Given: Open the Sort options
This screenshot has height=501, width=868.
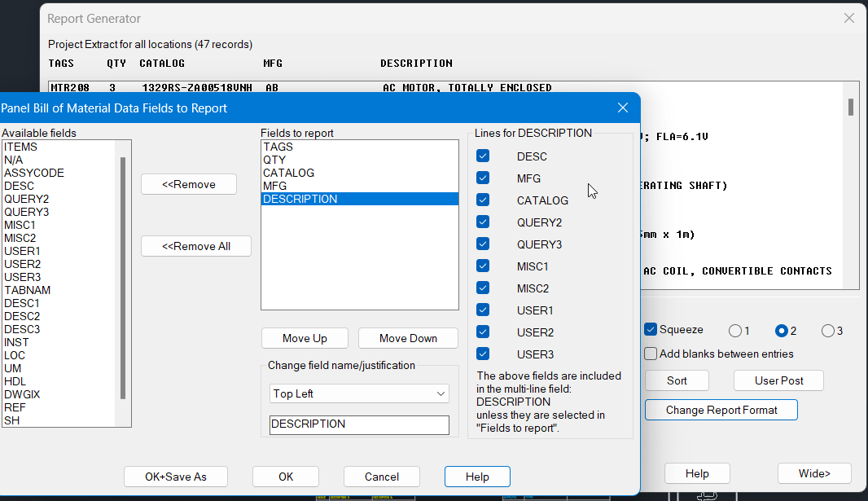Looking at the screenshot, I should pyautogui.click(x=676, y=380).
